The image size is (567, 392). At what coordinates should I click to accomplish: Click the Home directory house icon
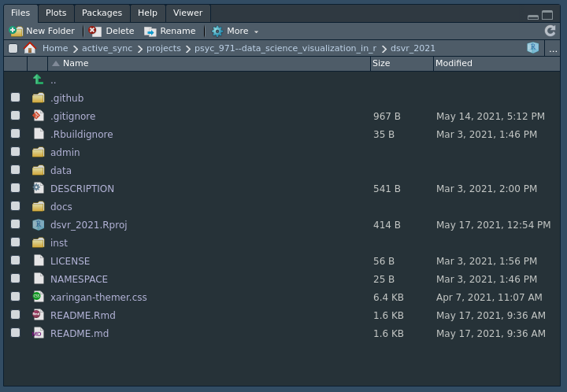[x=30, y=48]
